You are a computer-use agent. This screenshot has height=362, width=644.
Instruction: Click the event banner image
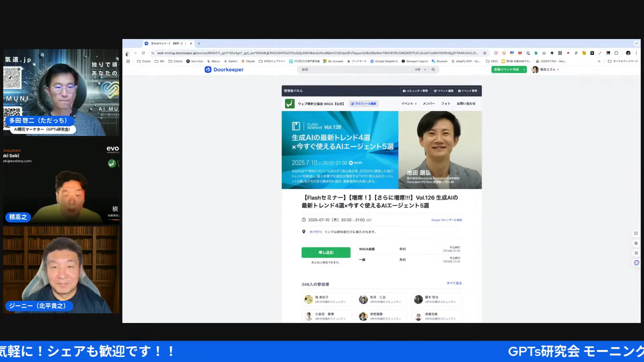(x=382, y=150)
